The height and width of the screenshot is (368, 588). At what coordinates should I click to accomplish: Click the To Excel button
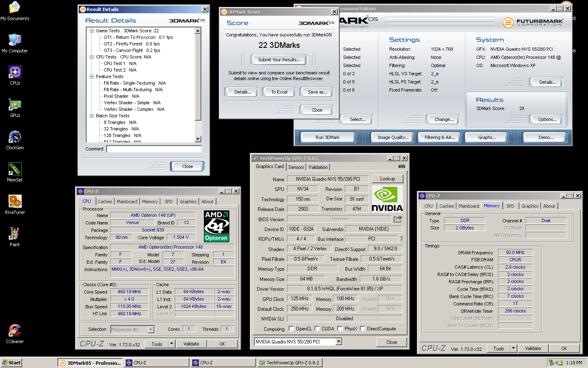pyautogui.click(x=279, y=92)
